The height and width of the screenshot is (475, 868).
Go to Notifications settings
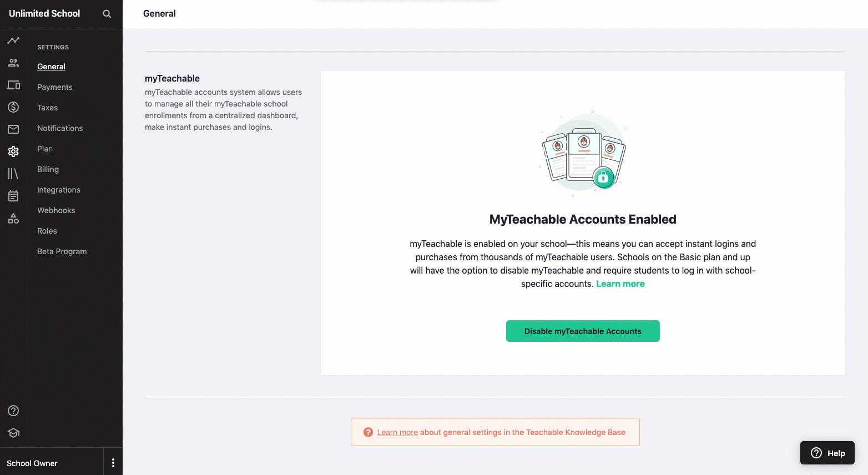coord(60,128)
